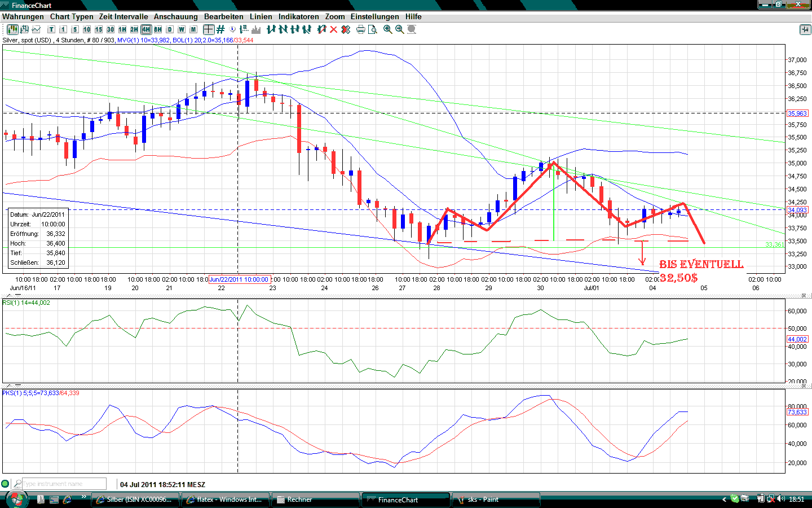The width and height of the screenshot is (812, 508).
Task: Click the MVG(1) indicator label
Action: (x=144, y=40)
